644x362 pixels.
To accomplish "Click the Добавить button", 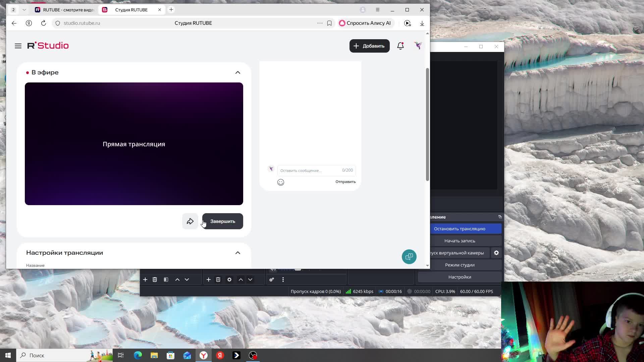I will 369,46.
